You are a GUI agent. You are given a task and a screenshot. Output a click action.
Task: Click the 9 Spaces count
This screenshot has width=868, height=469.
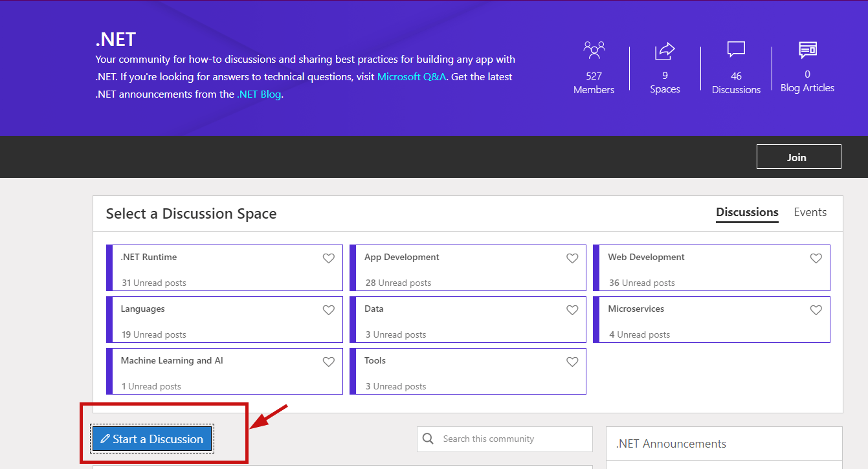[665, 82]
